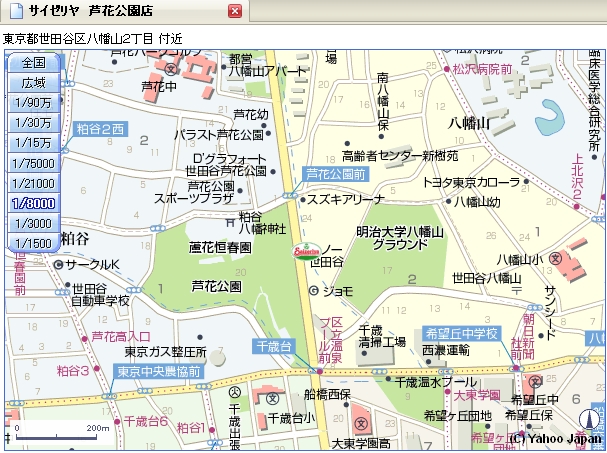
Task: Click the 八幡山幼 kindergarten label
Action: (477, 202)
